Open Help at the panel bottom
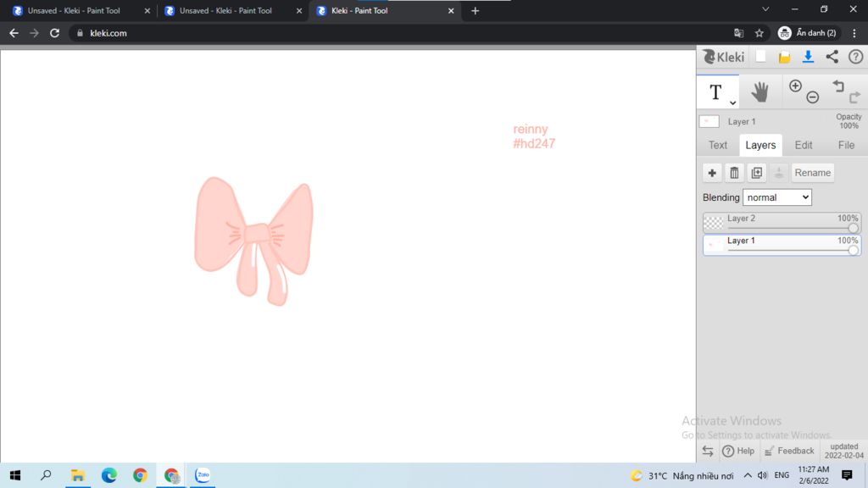The height and width of the screenshot is (488, 868). 738,451
